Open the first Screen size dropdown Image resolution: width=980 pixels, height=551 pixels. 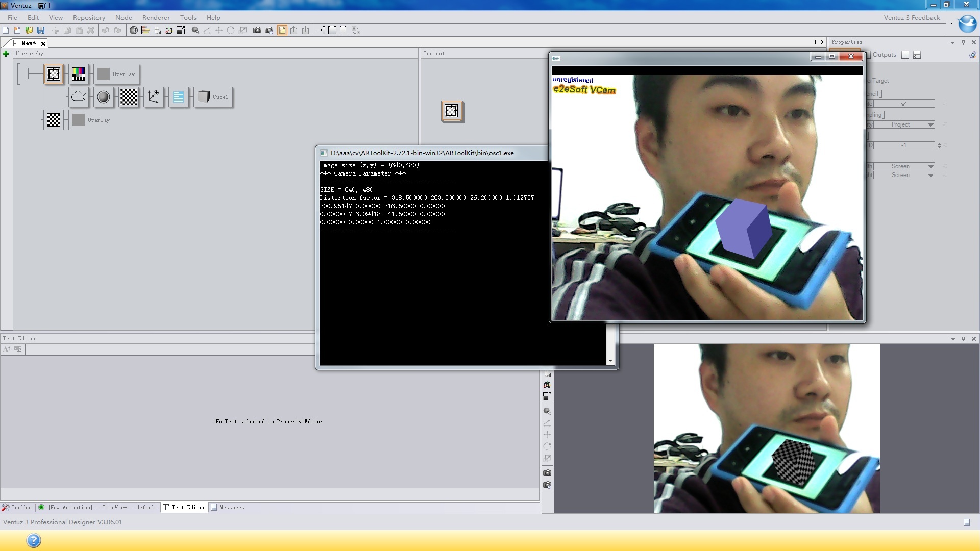click(930, 166)
